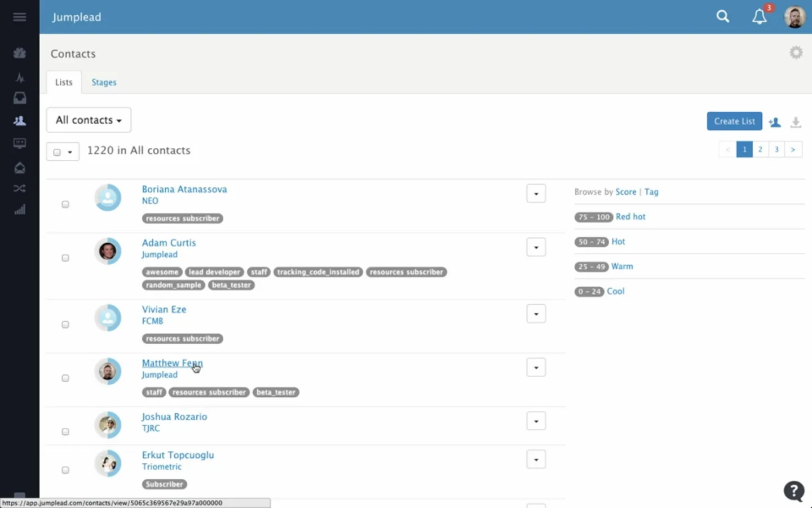Open the hamburger menu icon

click(x=20, y=17)
